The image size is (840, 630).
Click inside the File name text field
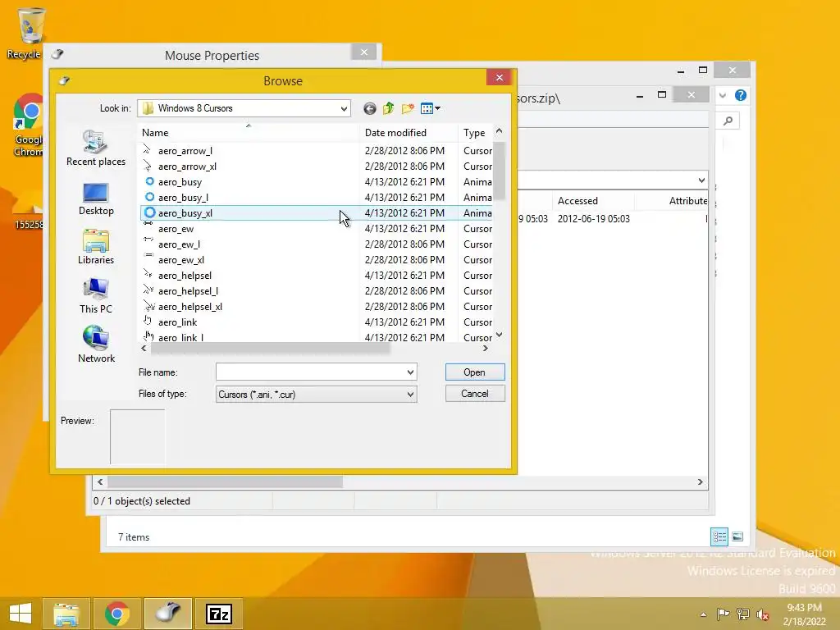pyautogui.click(x=310, y=372)
